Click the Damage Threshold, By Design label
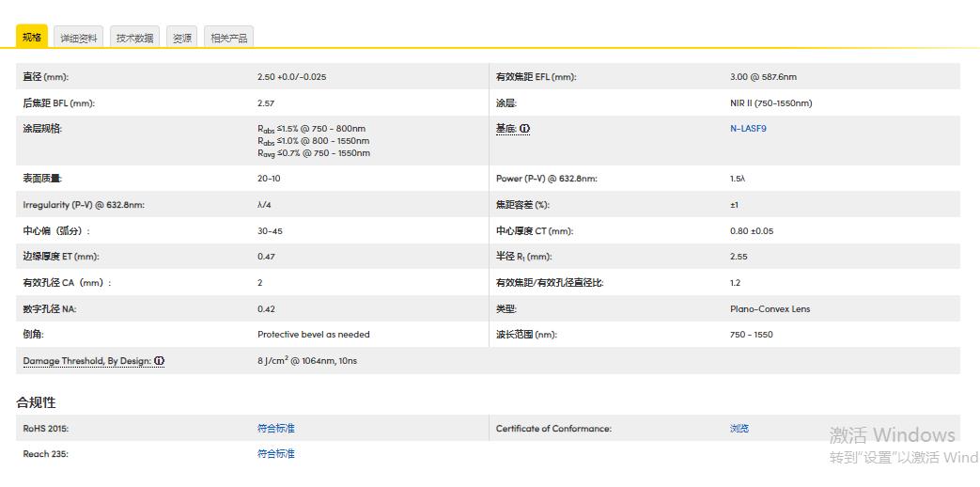980x487 pixels. (86, 361)
